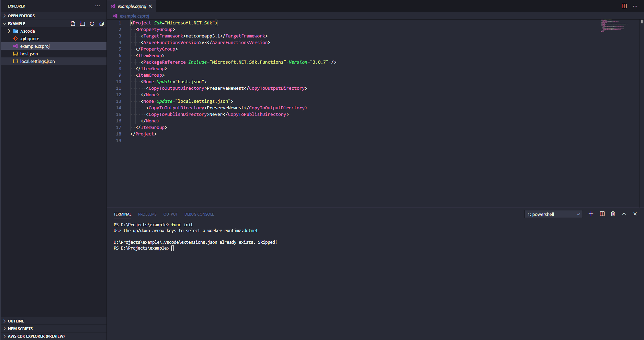This screenshot has height=340, width=644.
Task: Refresh the explorer file list
Action: [92, 24]
